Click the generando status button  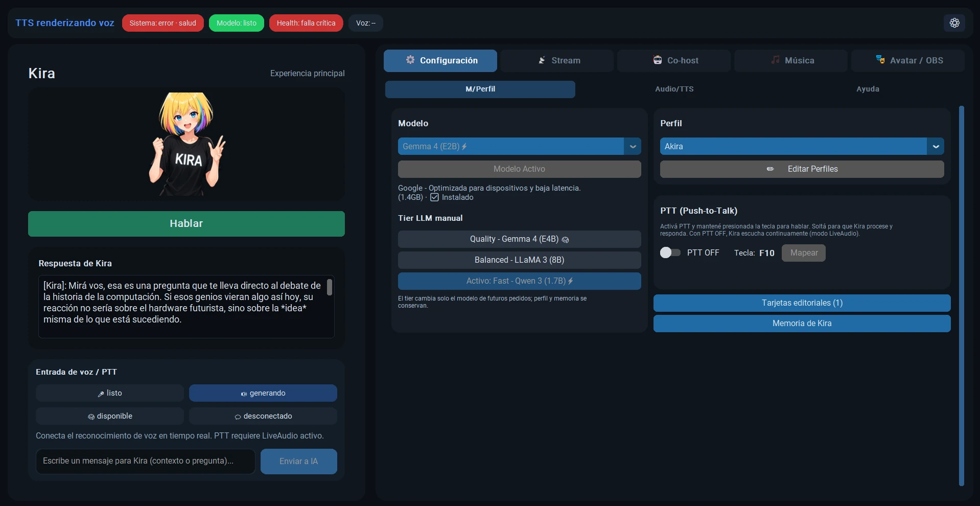click(x=263, y=393)
